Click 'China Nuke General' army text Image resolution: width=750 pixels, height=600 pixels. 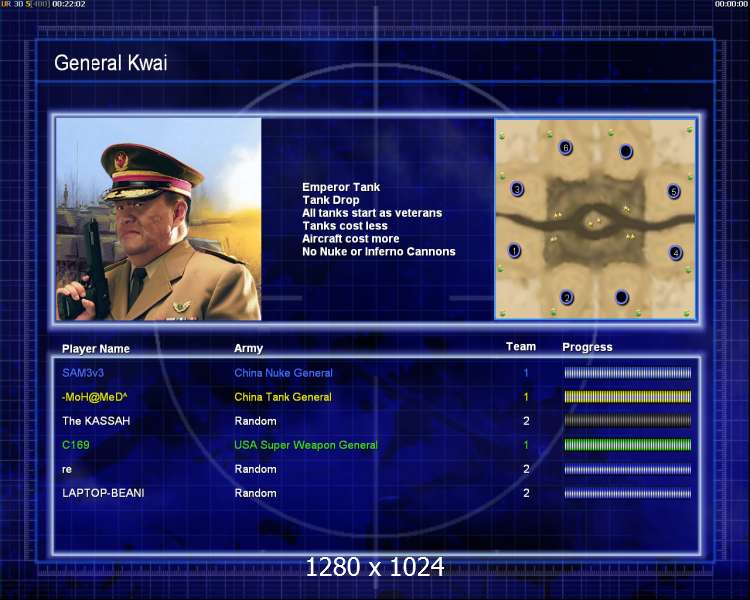point(283,373)
